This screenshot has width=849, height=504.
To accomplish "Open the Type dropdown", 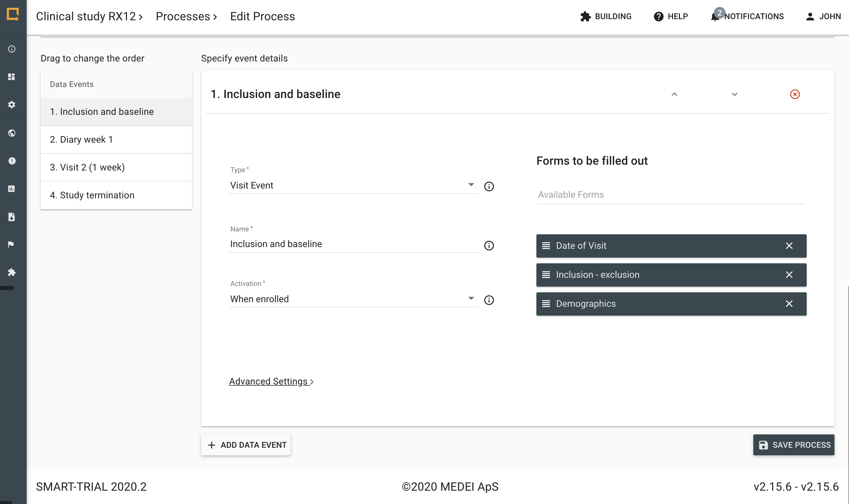I will pyautogui.click(x=353, y=185).
